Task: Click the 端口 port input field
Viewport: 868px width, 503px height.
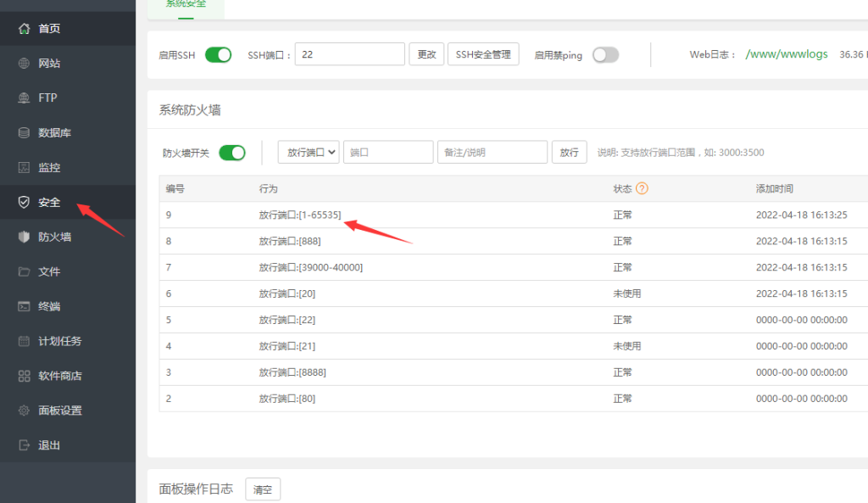Action: 388,151
